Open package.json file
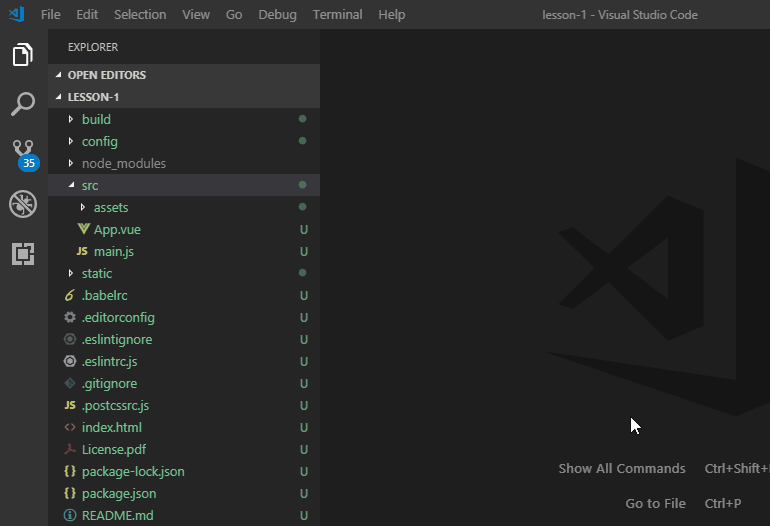 click(x=118, y=494)
